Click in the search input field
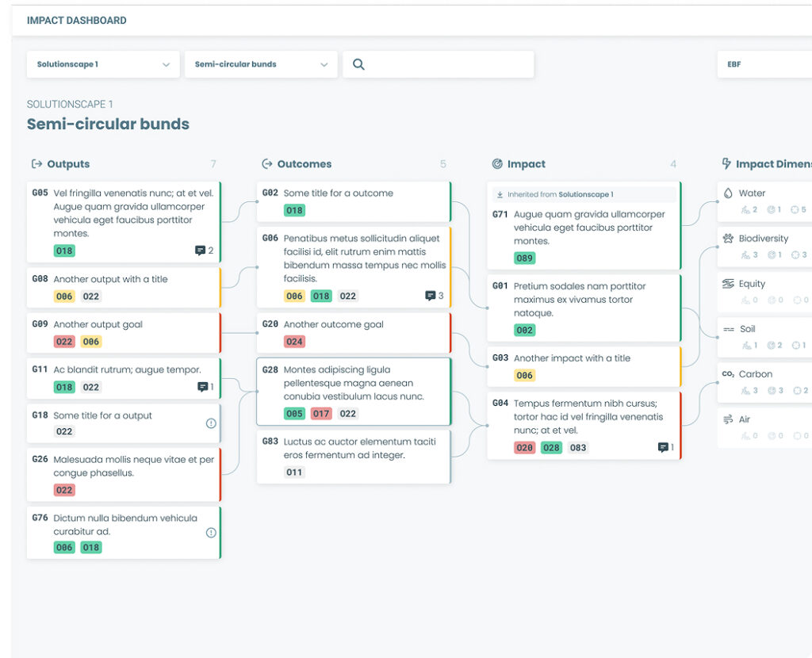Image resolution: width=812 pixels, height=658 pixels. coord(448,65)
